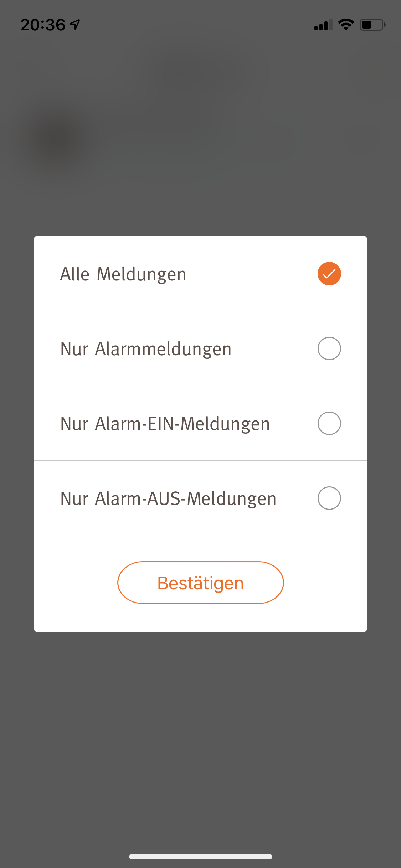Enable the Nur Alarm-EIN-Meldungen radio circle
Viewport: 401px width, 868px height.
point(329,423)
